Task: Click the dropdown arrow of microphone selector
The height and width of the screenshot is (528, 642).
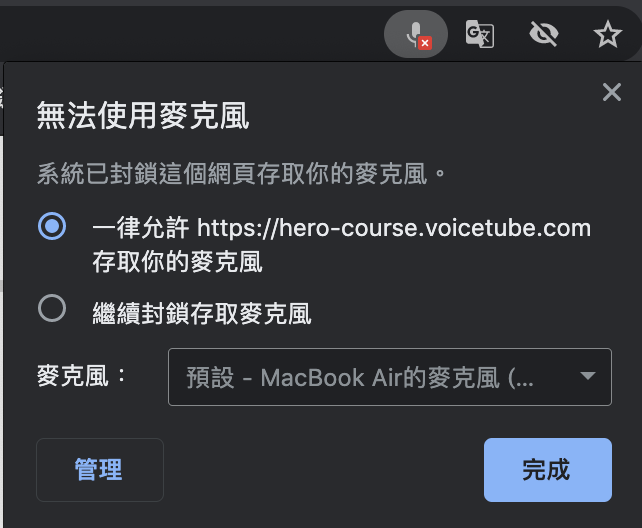Action: pos(588,376)
